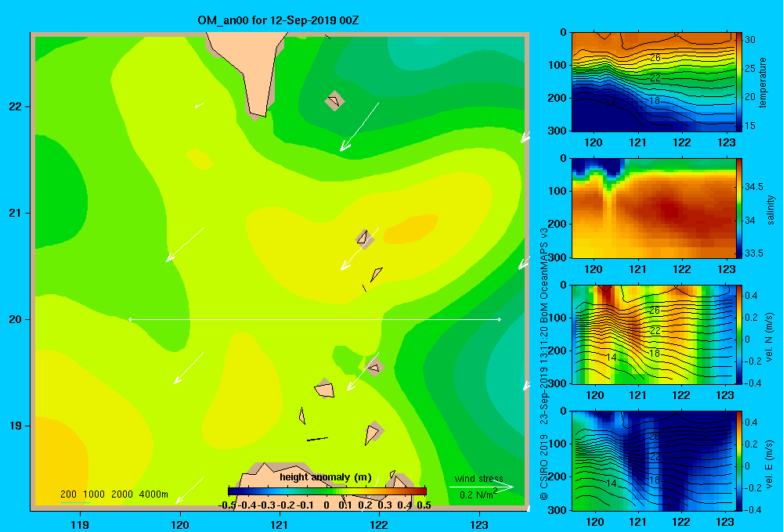Click the '-0.5' tick on the height anomaly colorbar
Viewport: 783px width, 532px height.
[227, 505]
